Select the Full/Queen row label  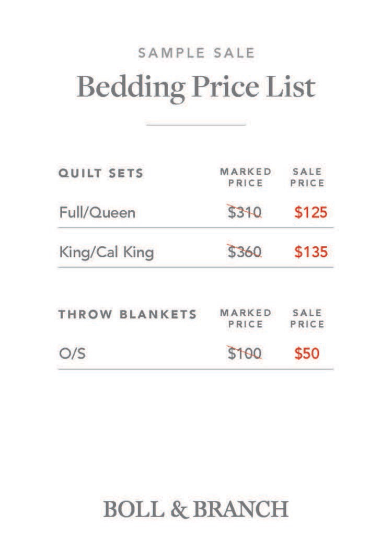(97, 213)
